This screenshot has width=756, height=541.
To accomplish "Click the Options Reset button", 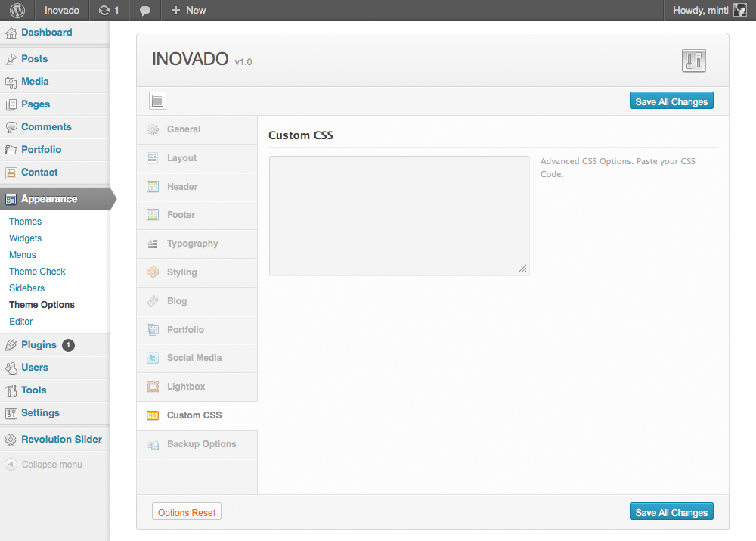I will (x=186, y=511).
